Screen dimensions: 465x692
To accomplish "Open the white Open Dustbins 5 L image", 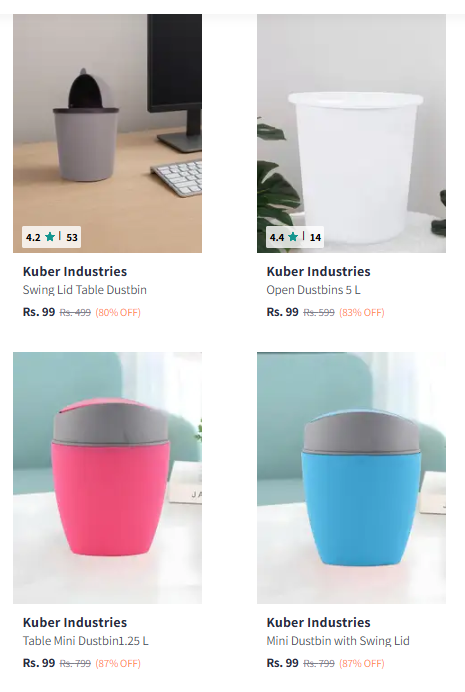I will 351,133.
